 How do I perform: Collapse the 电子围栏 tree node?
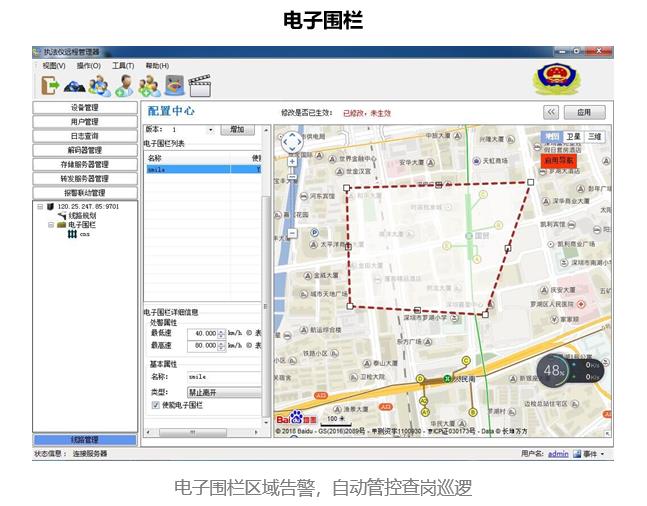tap(51, 225)
